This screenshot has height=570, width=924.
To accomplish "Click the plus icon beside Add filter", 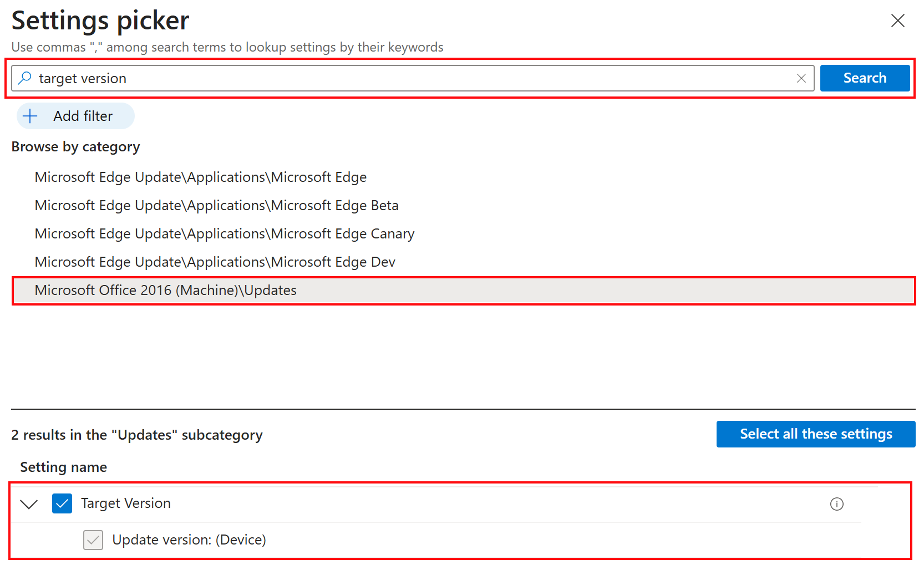I will [31, 116].
